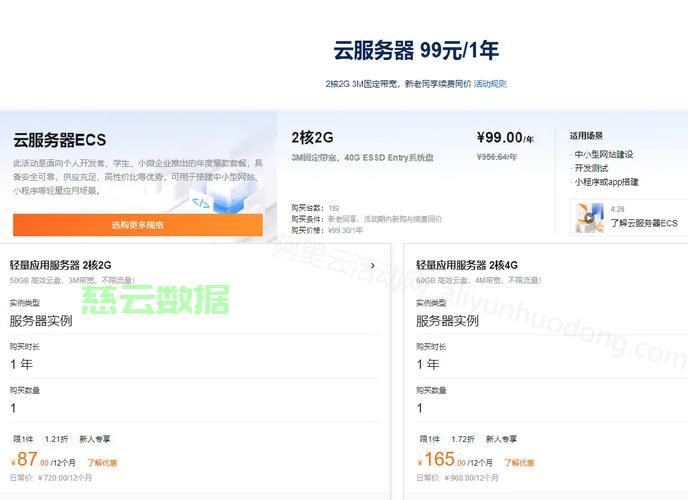
Task: Click the struck-through ¥956.64/年 price
Action: click(x=497, y=157)
